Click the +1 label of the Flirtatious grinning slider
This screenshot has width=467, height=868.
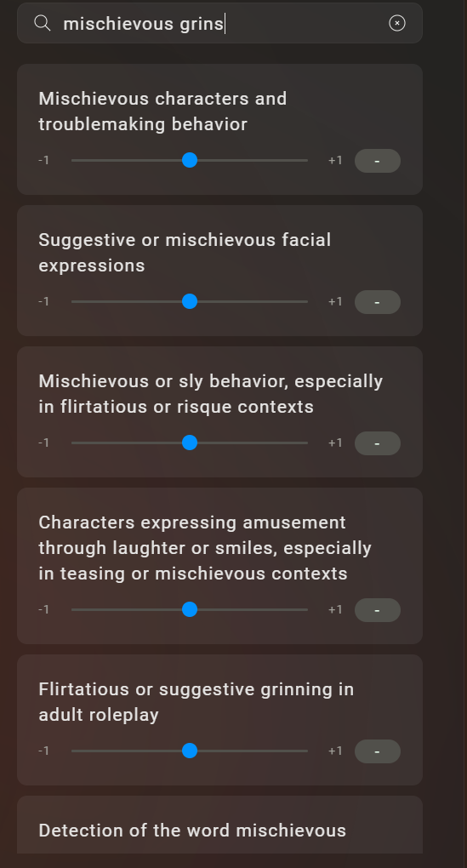coord(335,751)
